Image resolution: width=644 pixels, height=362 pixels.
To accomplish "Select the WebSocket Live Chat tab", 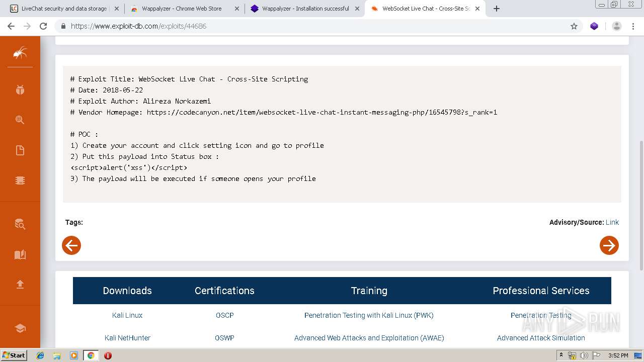I will [426, 9].
